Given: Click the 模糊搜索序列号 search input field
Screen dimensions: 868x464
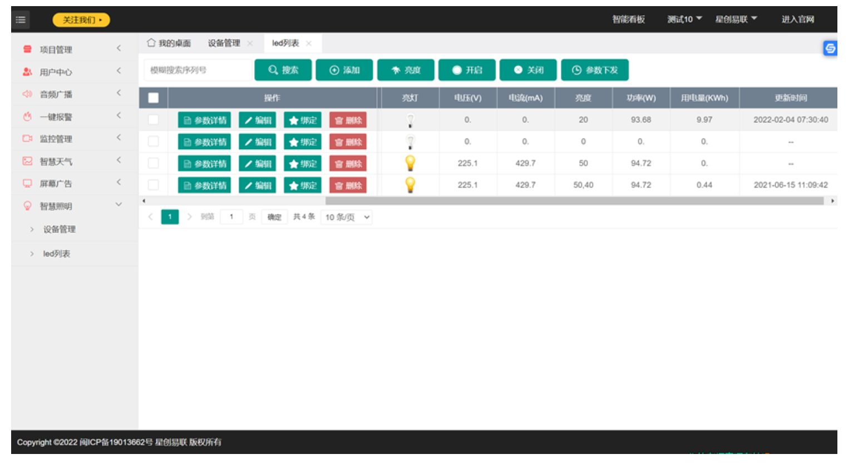Looking at the screenshot, I should 197,70.
